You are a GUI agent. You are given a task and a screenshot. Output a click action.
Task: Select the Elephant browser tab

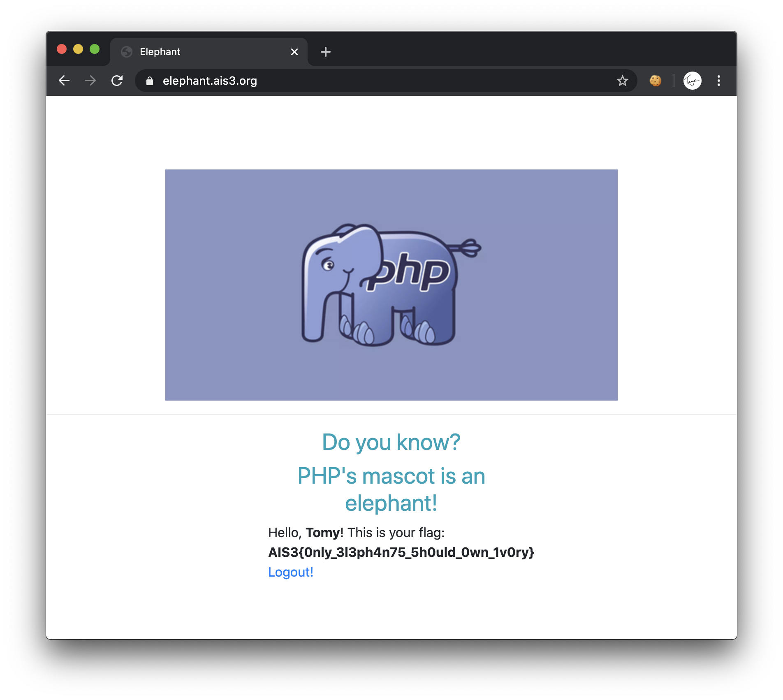[x=209, y=52]
